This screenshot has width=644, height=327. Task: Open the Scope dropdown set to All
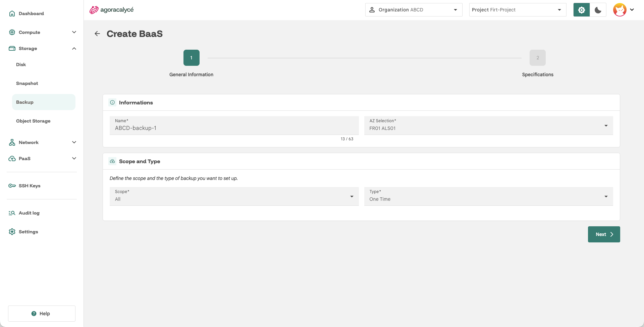pyautogui.click(x=234, y=196)
